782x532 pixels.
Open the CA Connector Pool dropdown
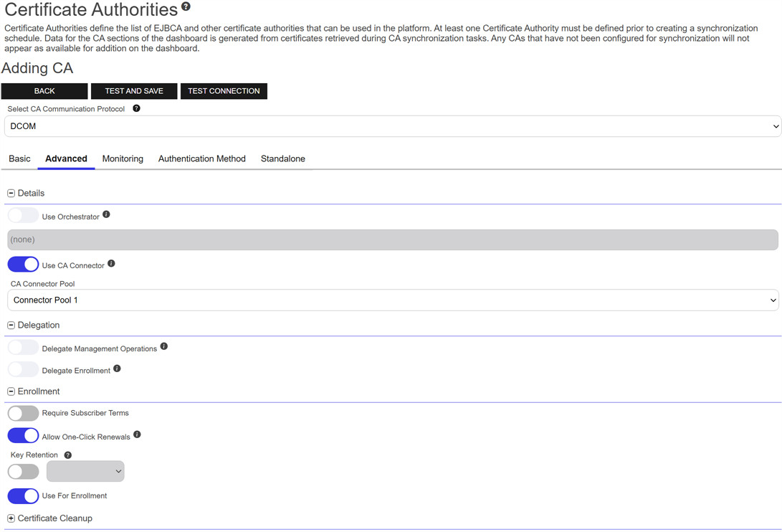[392, 300]
